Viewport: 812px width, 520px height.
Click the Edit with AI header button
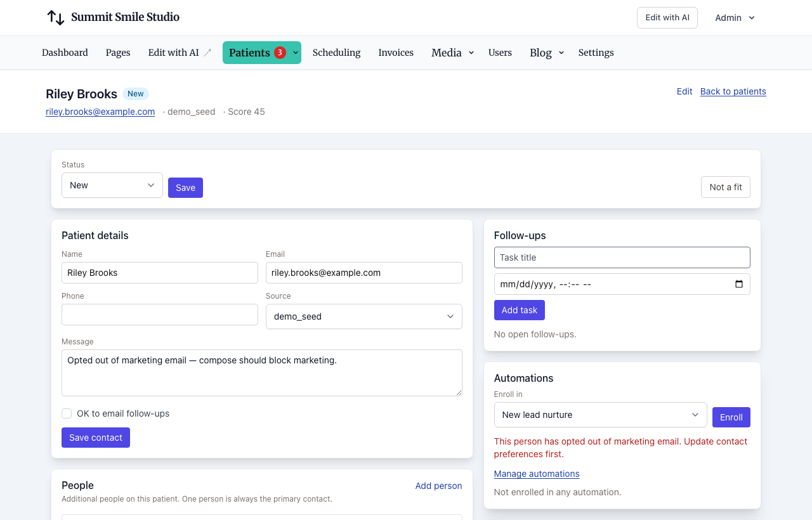coord(667,18)
